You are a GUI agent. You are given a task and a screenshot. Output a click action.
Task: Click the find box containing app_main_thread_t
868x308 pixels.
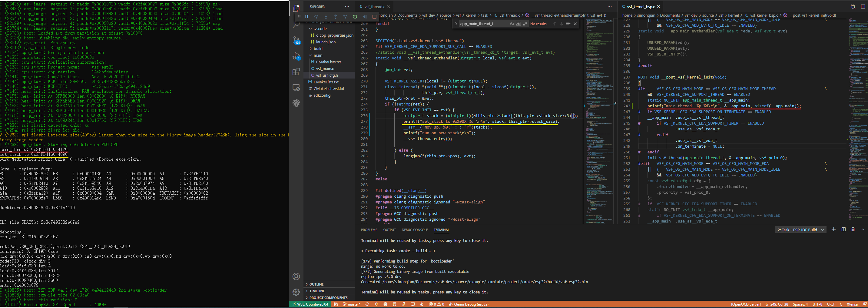484,24
